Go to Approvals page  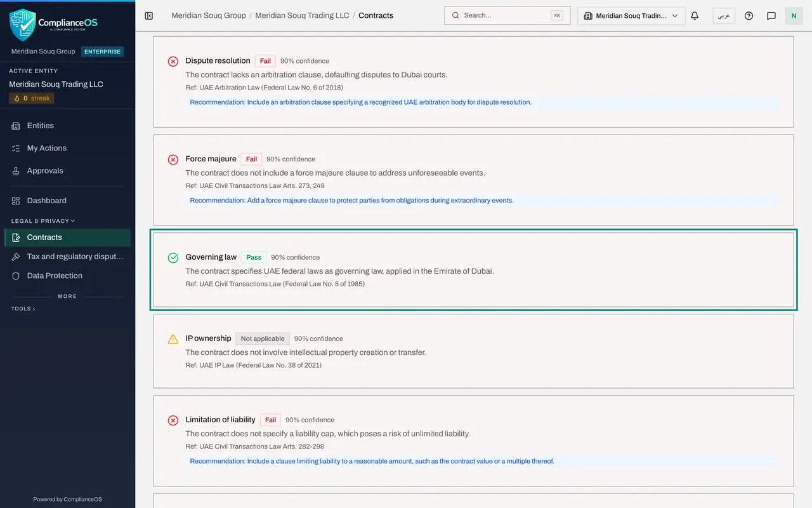pyautogui.click(x=67, y=171)
